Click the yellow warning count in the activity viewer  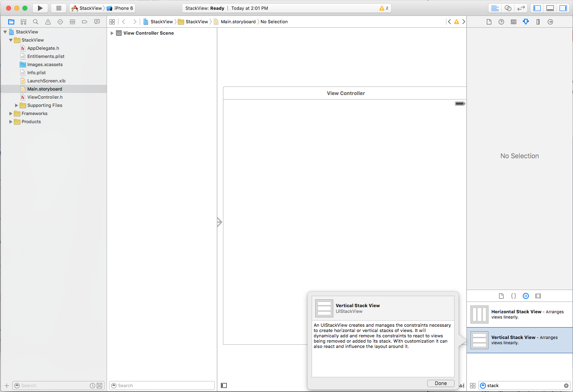pyautogui.click(x=383, y=8)
